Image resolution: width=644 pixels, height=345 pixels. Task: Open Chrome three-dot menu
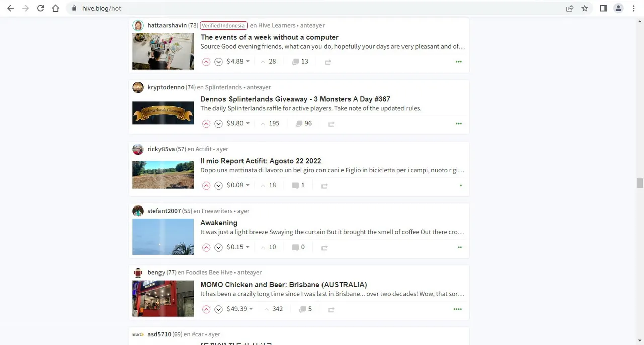pyautogui.click(x=633, y=8)
